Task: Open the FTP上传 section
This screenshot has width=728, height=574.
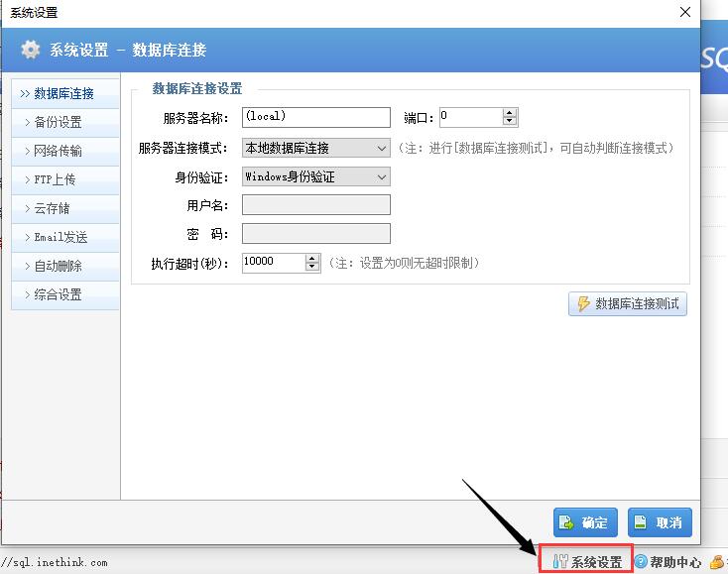Action: coord(65,180)
